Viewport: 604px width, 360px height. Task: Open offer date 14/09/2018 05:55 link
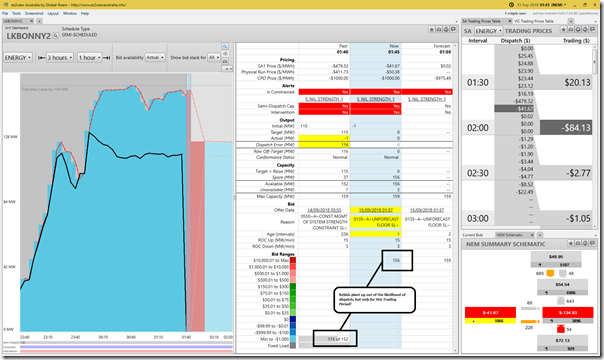(x=324, y=210)
